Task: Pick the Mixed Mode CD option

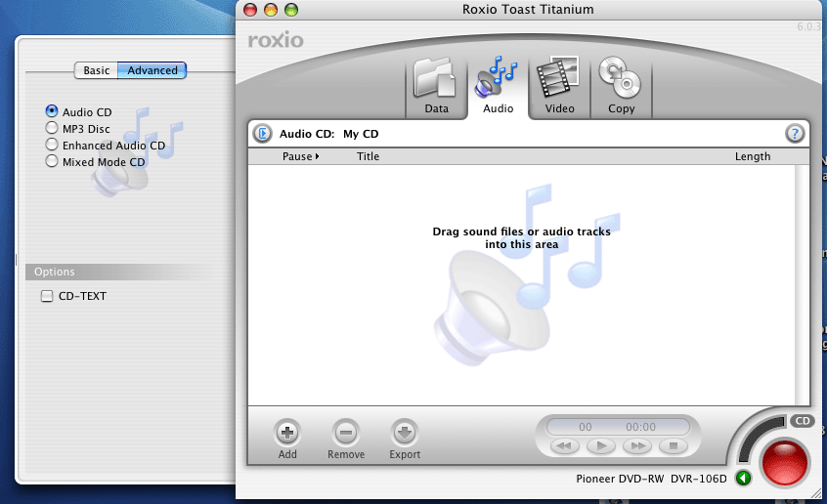Action: pos(52,161)
